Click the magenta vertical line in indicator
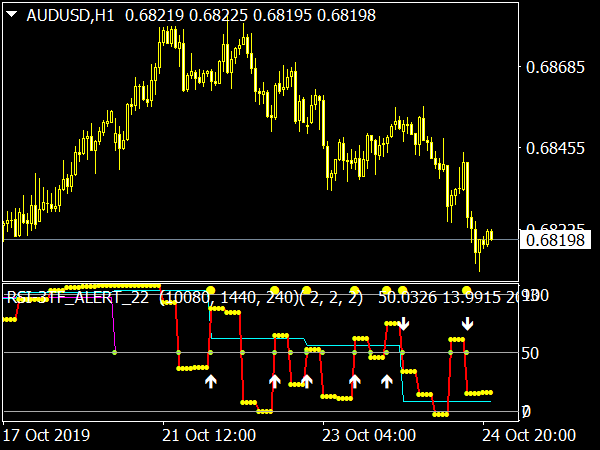This screenshot has width=600, height=450. click(x=113, y=325)
